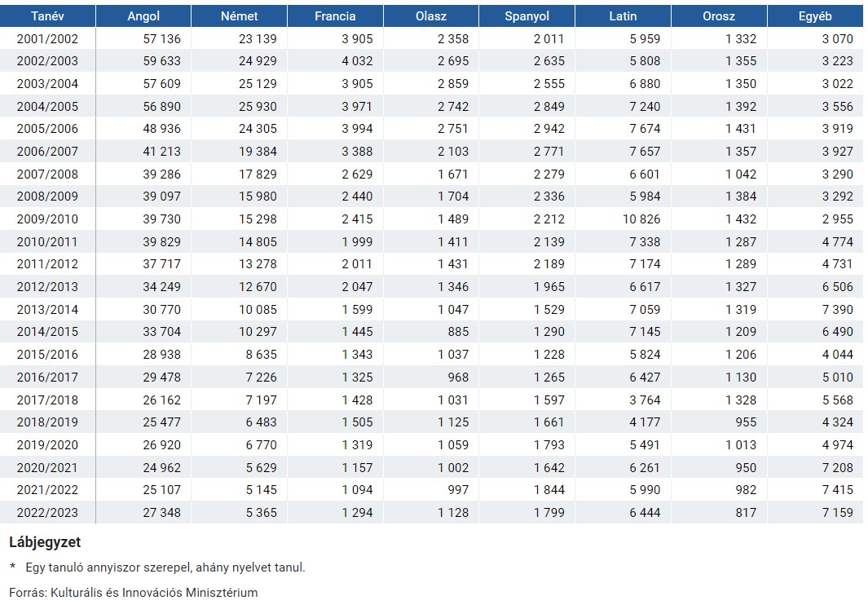Select the Olasz column header
Screen dimensions: 868x605
[430, 16]
